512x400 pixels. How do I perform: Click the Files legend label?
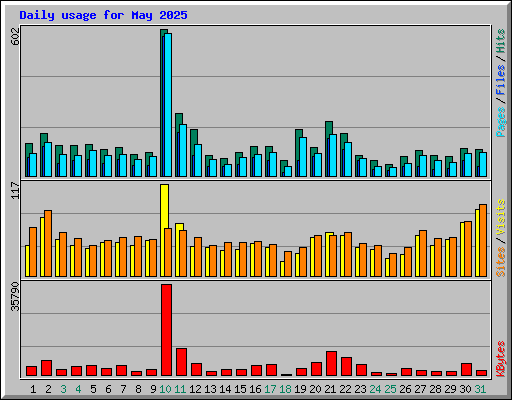coord(501,80)
